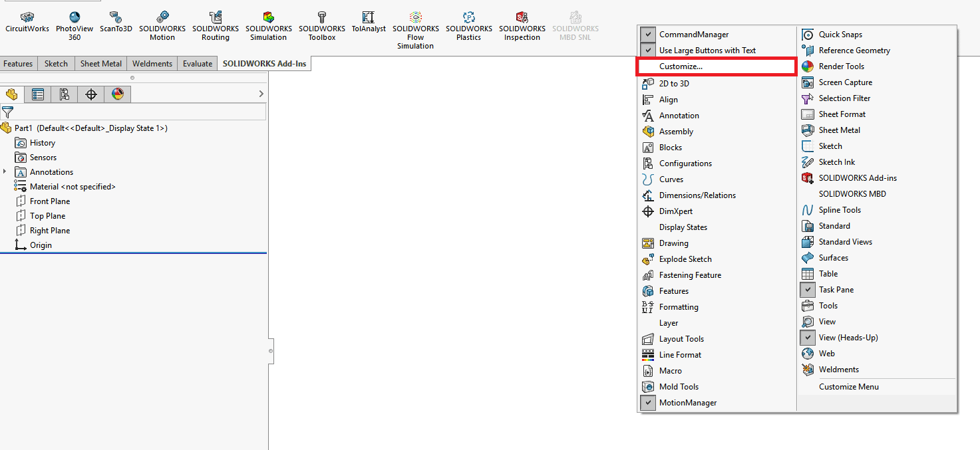Select the Front Plane
The image size is (980, 450).
coord(42,201)
